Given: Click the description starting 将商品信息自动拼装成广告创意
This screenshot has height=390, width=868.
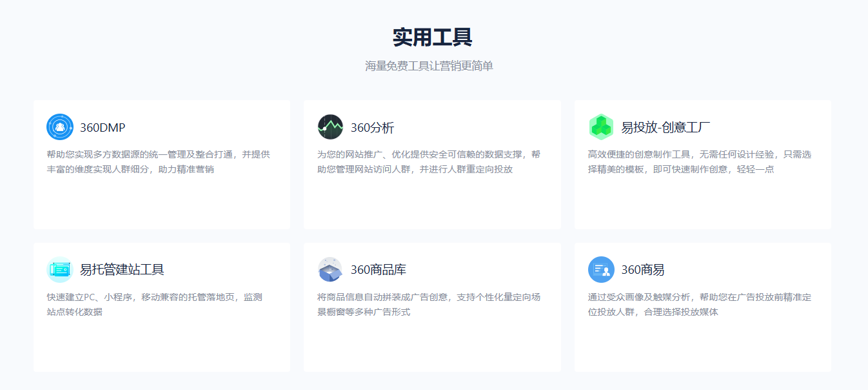Looking at the screenshot, I should click(429, 305).
